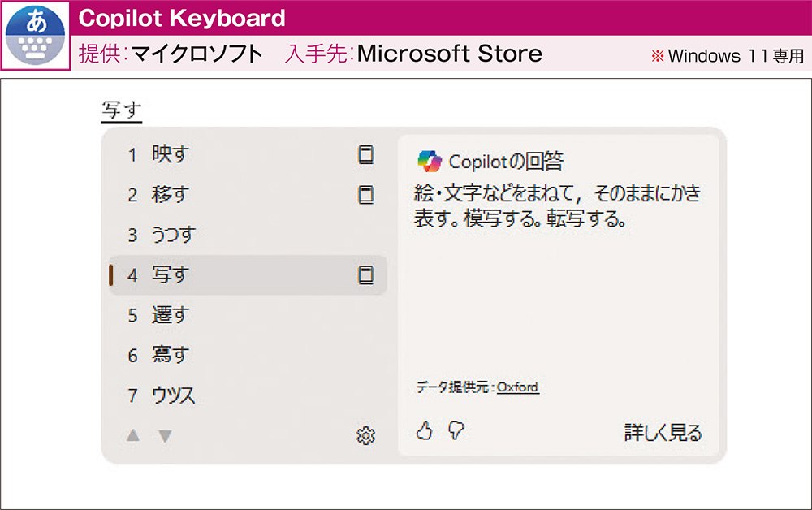
Task: Pick highlighted candidate 4 写す
Action: tap(248, 275)
